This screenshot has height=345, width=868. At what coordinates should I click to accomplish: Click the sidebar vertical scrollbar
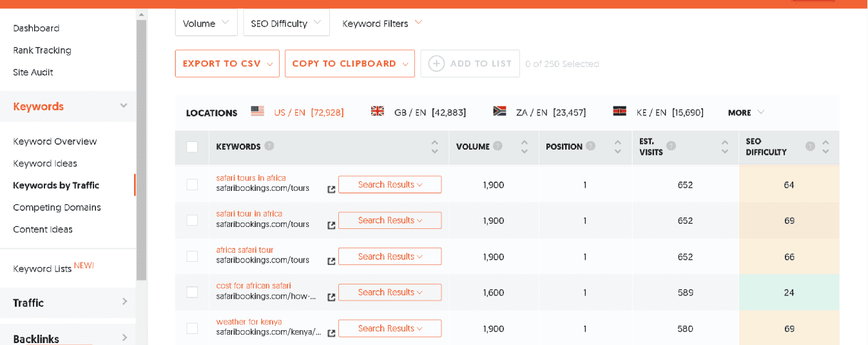pyautogui.click(x=141, y=148)
